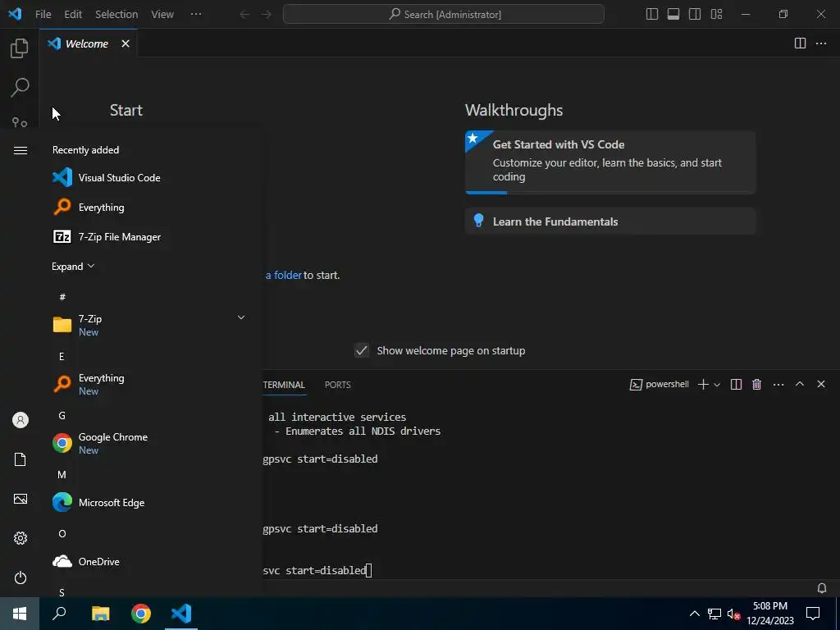Switch to the TERMINAL panel tab
840x630 pixels.
(x=284, y=385)
